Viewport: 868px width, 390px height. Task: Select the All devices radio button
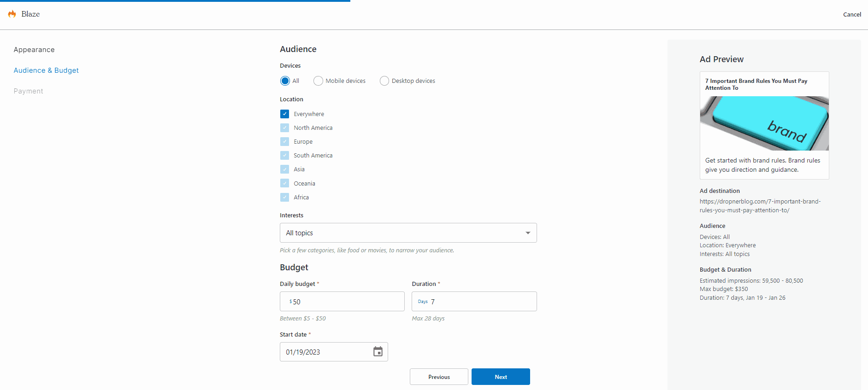pyautogui.click(x=285, y=81)
